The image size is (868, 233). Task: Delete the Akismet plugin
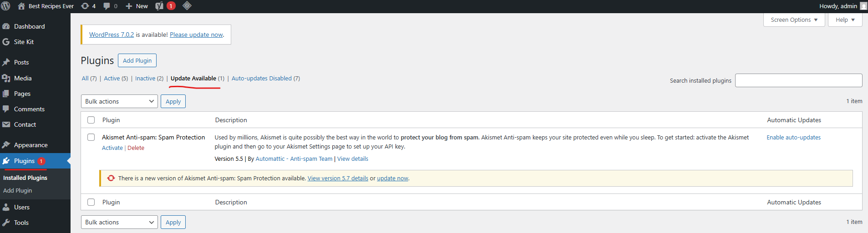[136, 148]
